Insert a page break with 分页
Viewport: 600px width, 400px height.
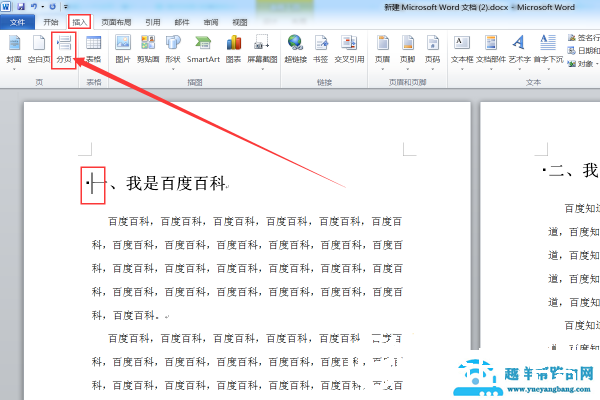64,49
